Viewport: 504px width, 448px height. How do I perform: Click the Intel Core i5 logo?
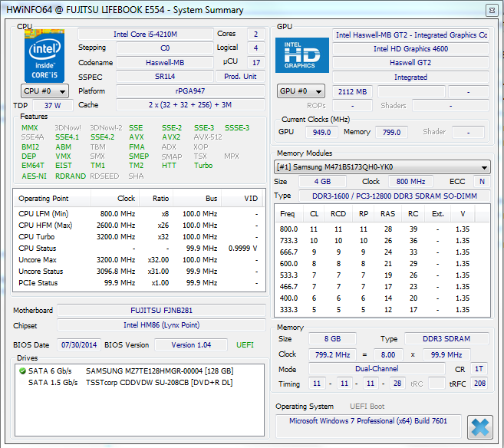click(x=44, y=56)
